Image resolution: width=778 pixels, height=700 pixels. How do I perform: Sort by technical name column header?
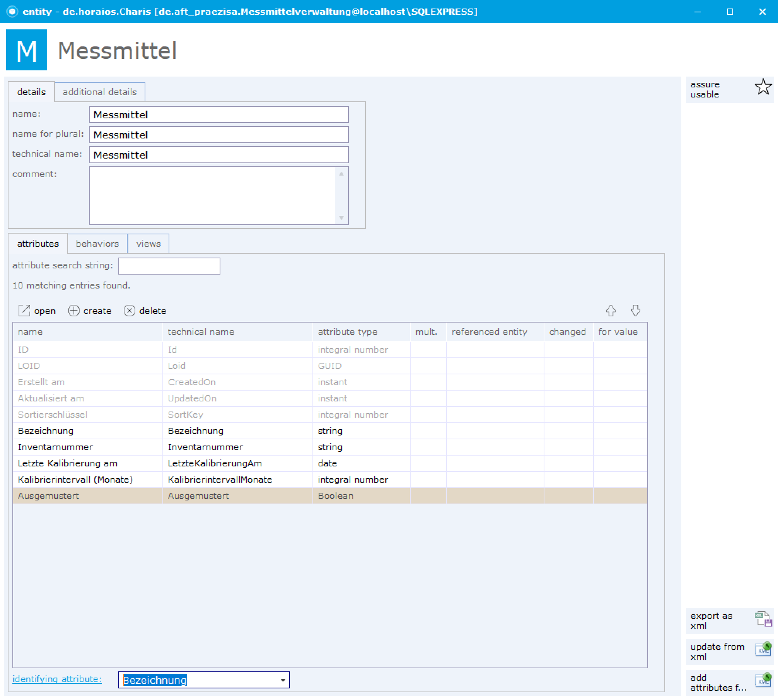[x=238, y=332]
